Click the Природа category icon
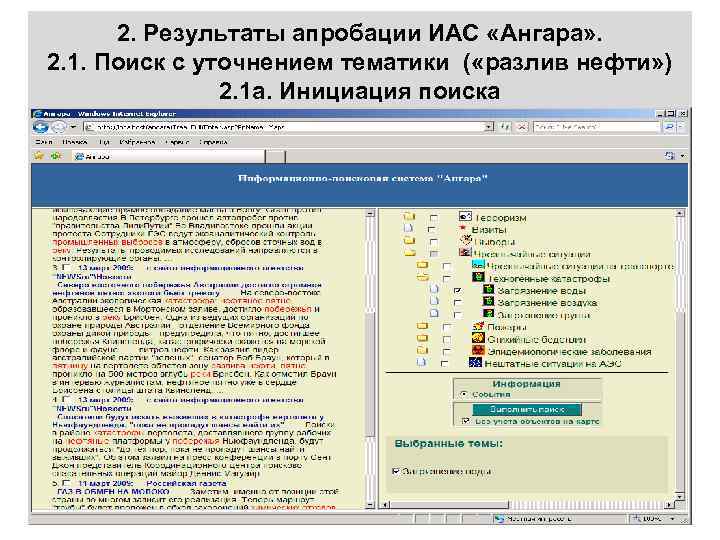 pyautogui.click(x=466, y=240)
